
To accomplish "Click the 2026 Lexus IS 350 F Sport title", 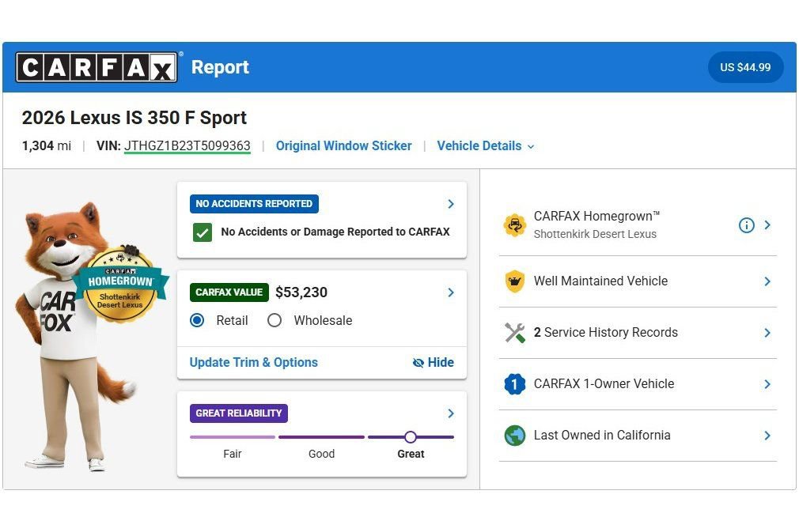I will pyautogui.click(x=134, y=118).
